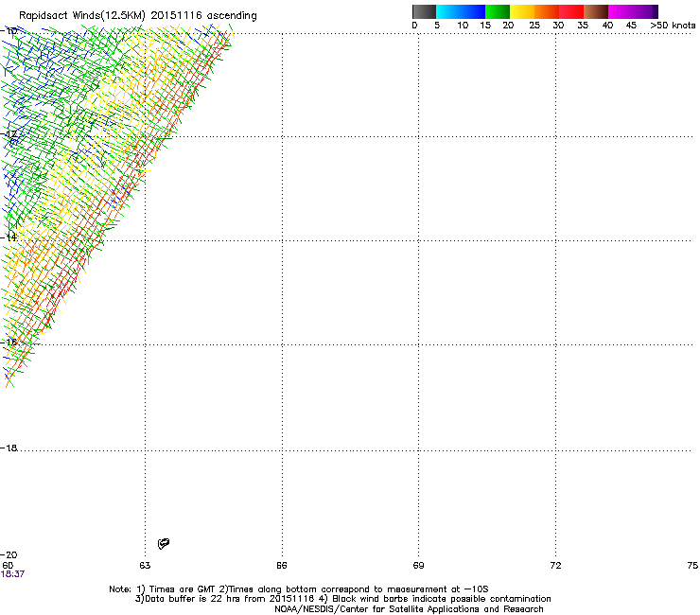Click the green 15-20 knots color segment
700x615 pixels.
[498, 11]
